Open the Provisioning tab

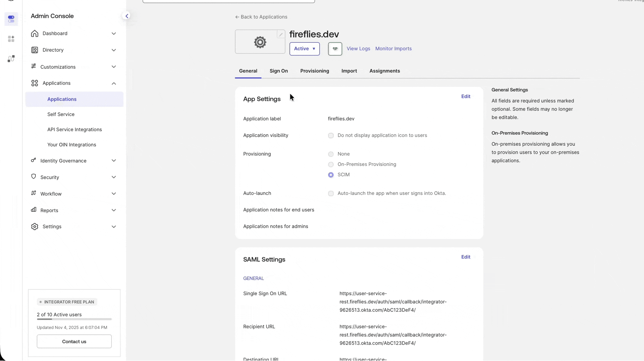(x=315, y=71)
